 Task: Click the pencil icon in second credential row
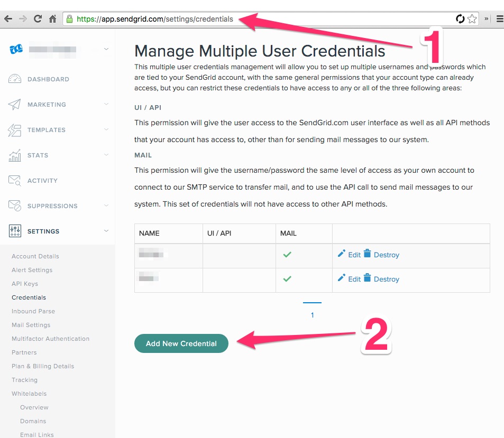[341, 278]
